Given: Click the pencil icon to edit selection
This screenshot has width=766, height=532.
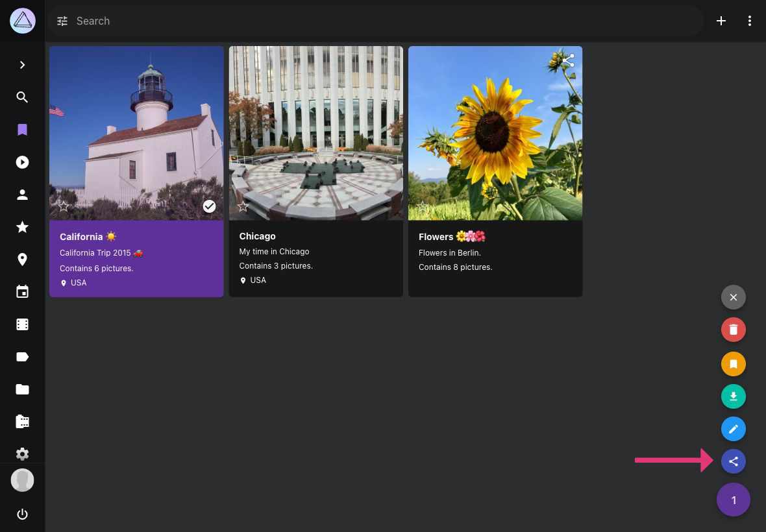Looking at the screenshot, I should [x=733, y=428].
